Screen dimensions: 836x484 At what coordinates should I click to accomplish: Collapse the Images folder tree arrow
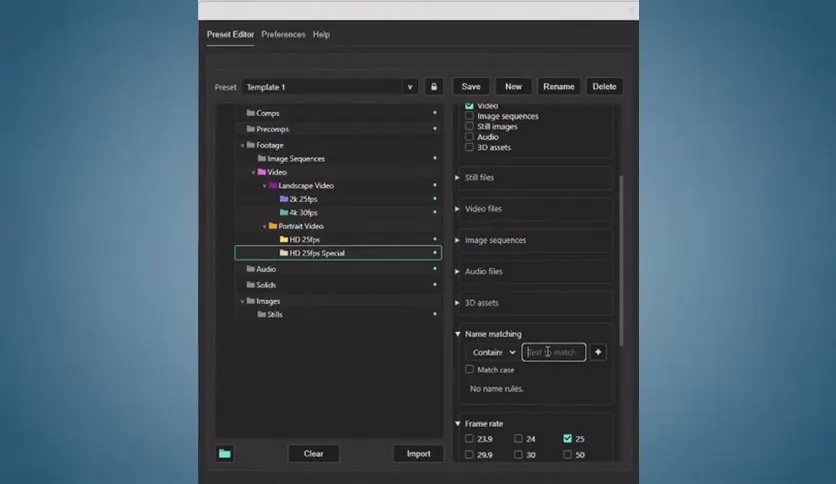click(242, 302)
